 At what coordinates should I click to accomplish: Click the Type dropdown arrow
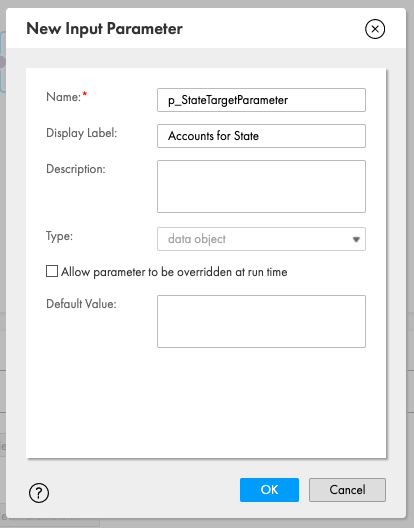tap(356, 239)
